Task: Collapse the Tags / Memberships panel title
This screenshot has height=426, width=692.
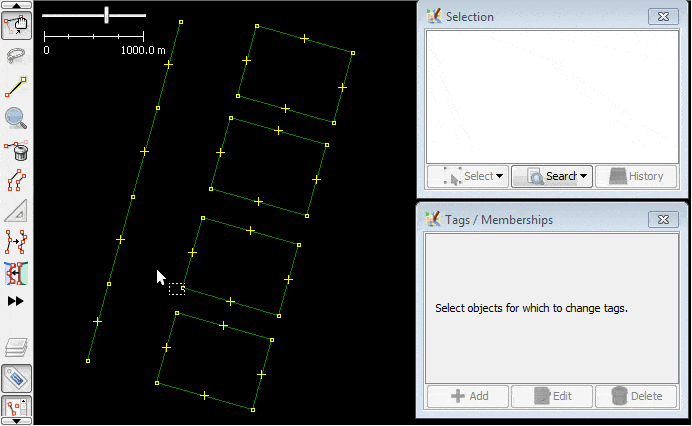Action: click(499, 220)
